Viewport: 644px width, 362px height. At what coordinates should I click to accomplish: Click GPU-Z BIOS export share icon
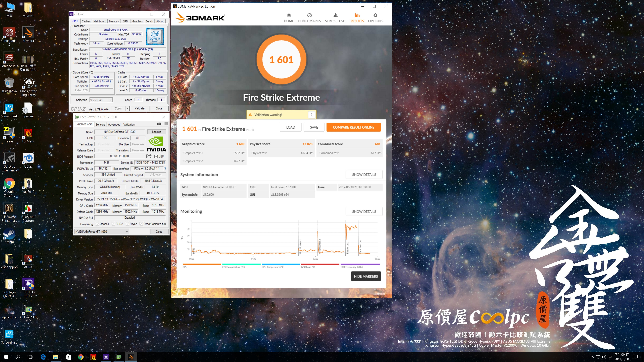coord(149,156)
